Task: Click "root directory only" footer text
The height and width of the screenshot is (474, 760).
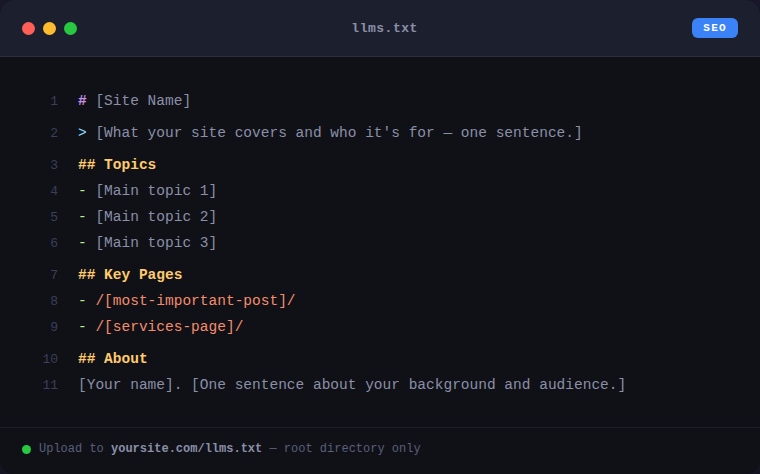Action: (x=352, y=448)
